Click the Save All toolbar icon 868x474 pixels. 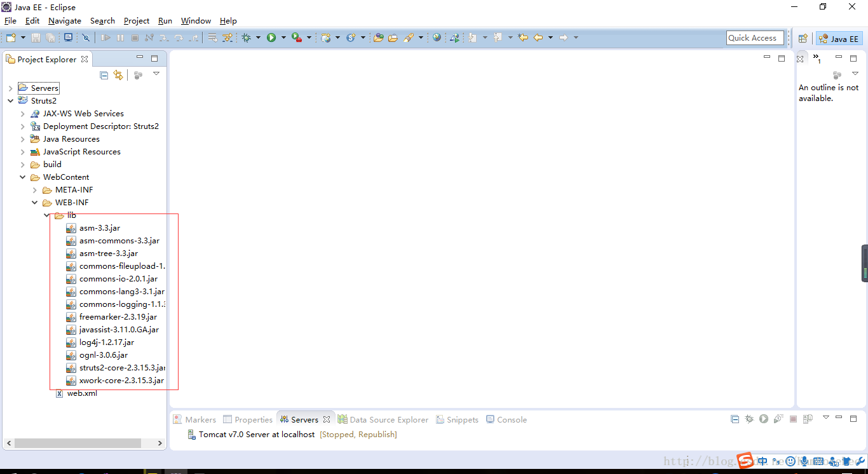[50, 37]
